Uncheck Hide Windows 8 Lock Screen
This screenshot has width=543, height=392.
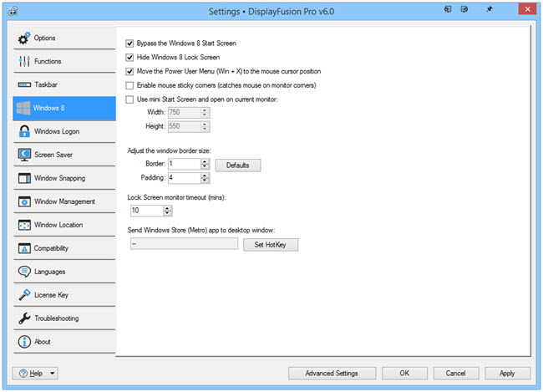pyautogui.click(x=129, y=58)
